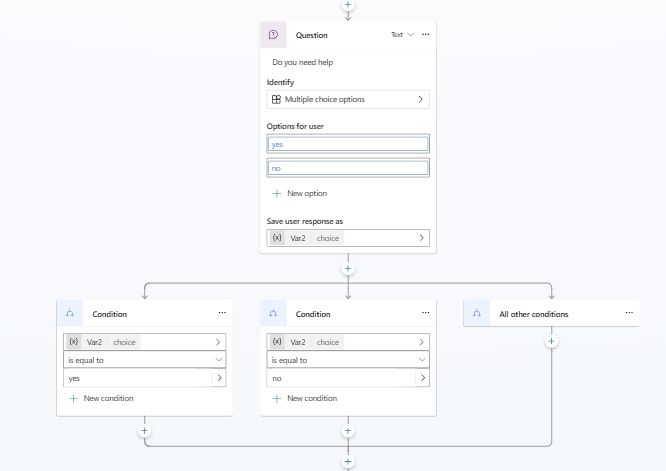Click the add node plus above Question
Viewport: 666px width, 471px height.
(348, 5)
